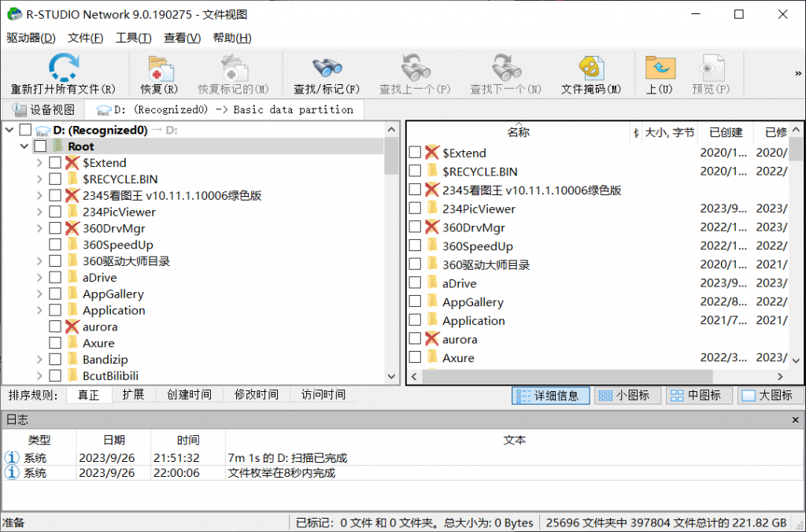
Task: Open the 驱动器(D) menu
Action: [31, 38]
